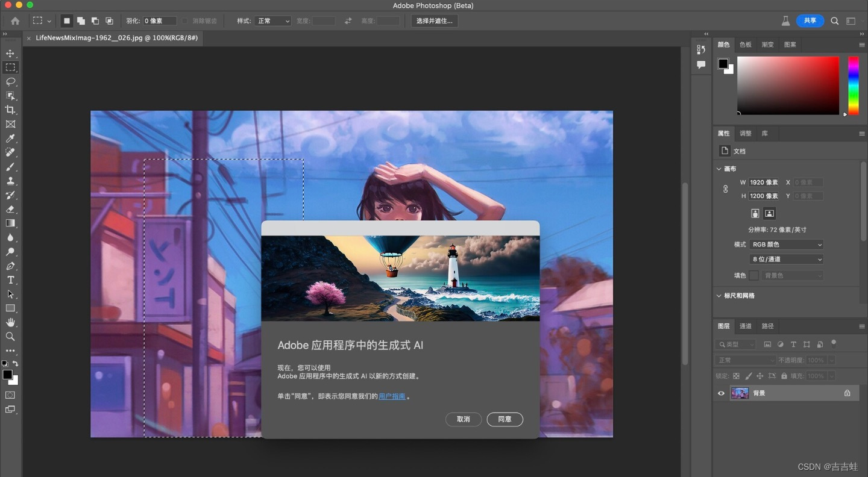Select the History Brush tool
The width and height of the screenshot is (868, 477).
10,195
